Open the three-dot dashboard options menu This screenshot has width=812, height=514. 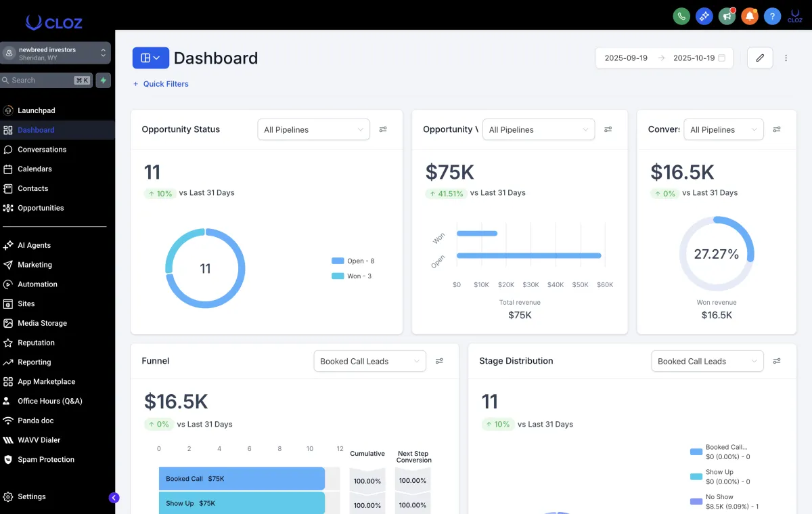(786, 58)
